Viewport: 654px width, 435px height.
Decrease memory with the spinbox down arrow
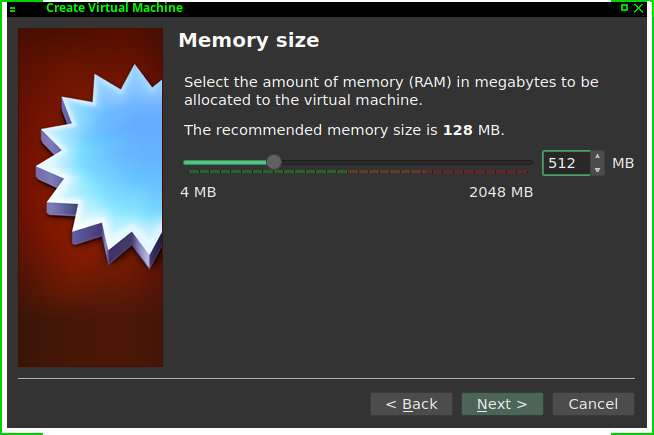598,169
